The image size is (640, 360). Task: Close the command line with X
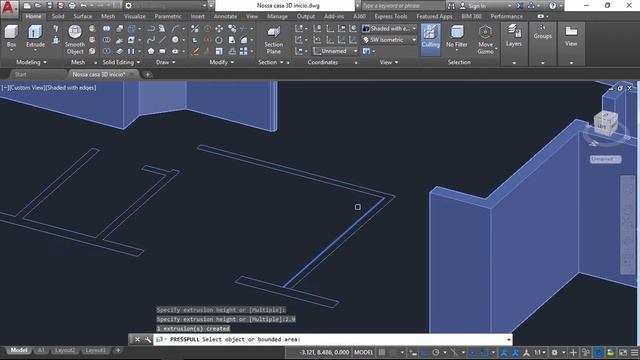pyautogui.click(x=138, y=339)
